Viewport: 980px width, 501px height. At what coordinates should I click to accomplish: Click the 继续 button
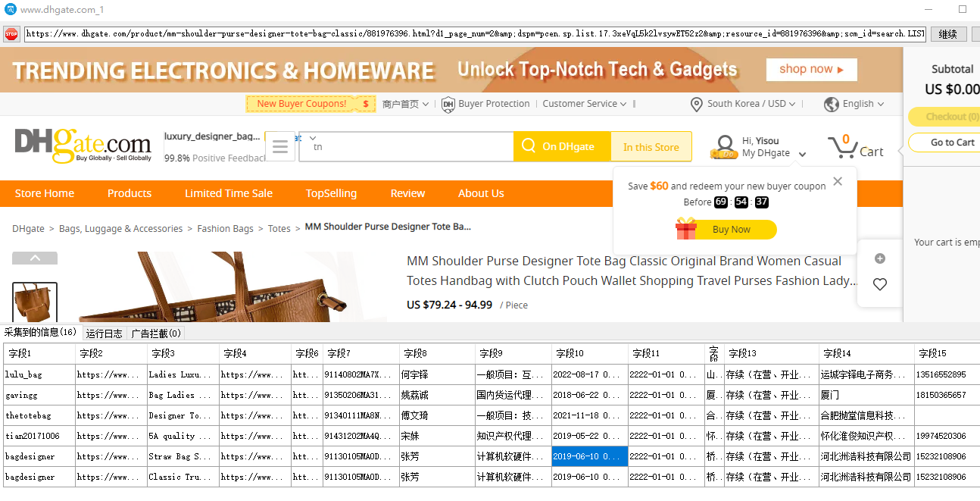pos(948,34)
